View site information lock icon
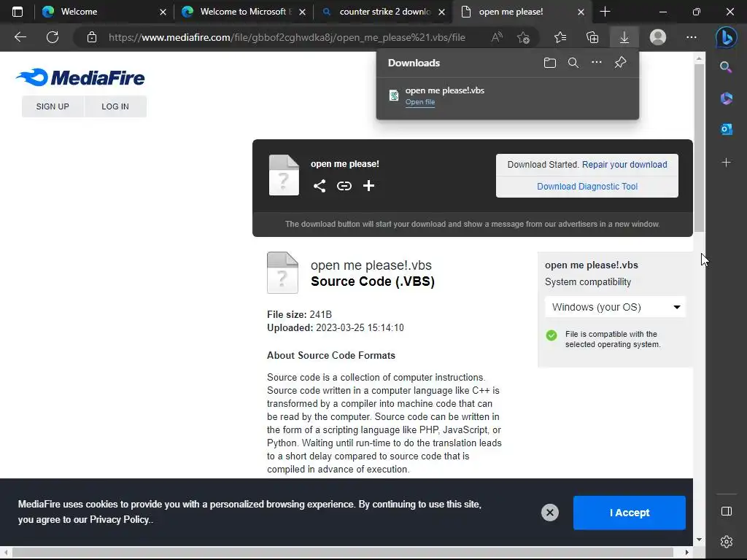The image size is (747, 560). (92, 37)
